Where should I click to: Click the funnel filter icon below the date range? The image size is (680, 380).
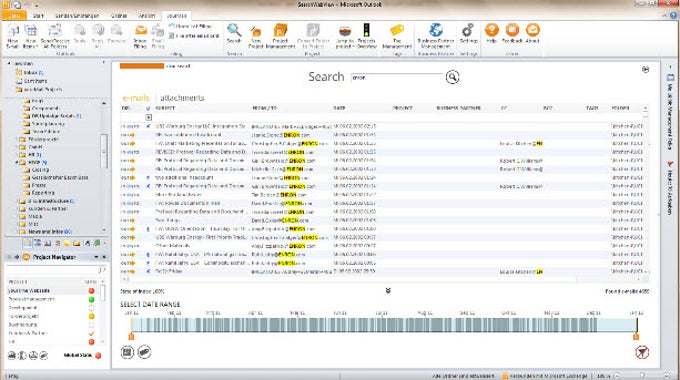642,352
